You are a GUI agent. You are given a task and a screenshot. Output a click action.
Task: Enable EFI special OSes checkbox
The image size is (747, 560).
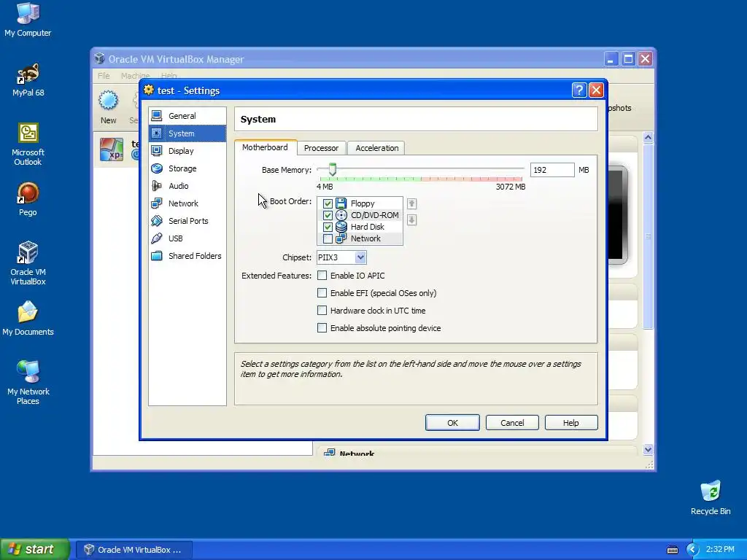322,293
